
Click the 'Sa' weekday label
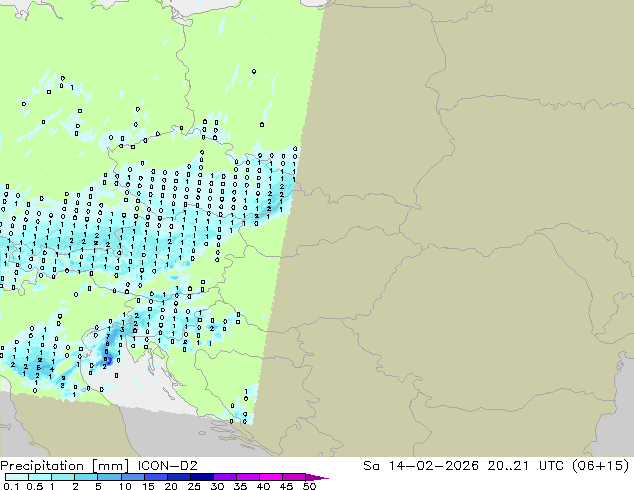point(371,465)
